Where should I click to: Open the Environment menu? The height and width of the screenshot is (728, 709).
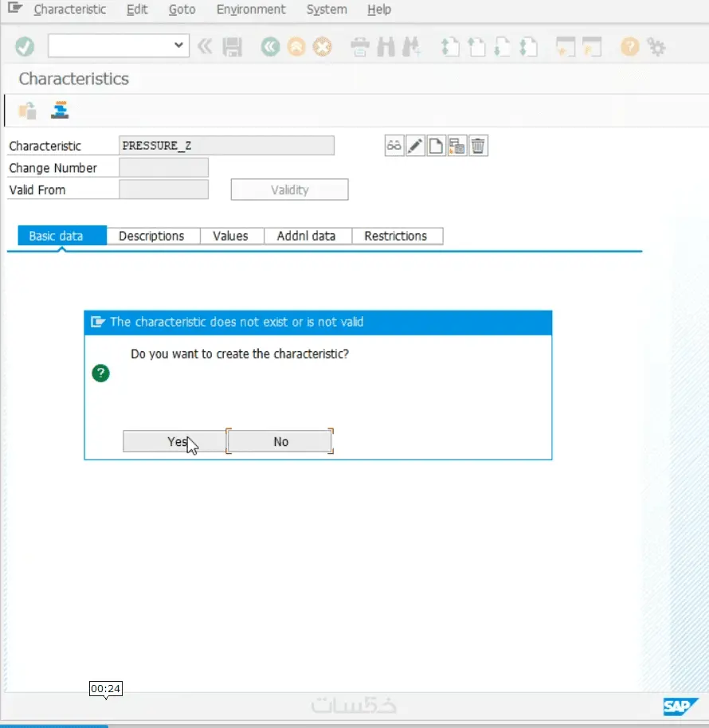point(251,10)
